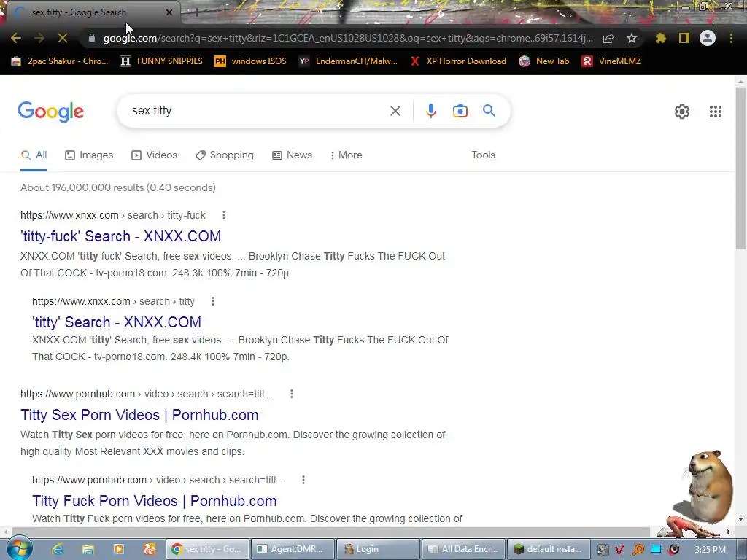Screen dimensions: 747x560
Task: Click the magnifier search button
Action: click(489, 111)
